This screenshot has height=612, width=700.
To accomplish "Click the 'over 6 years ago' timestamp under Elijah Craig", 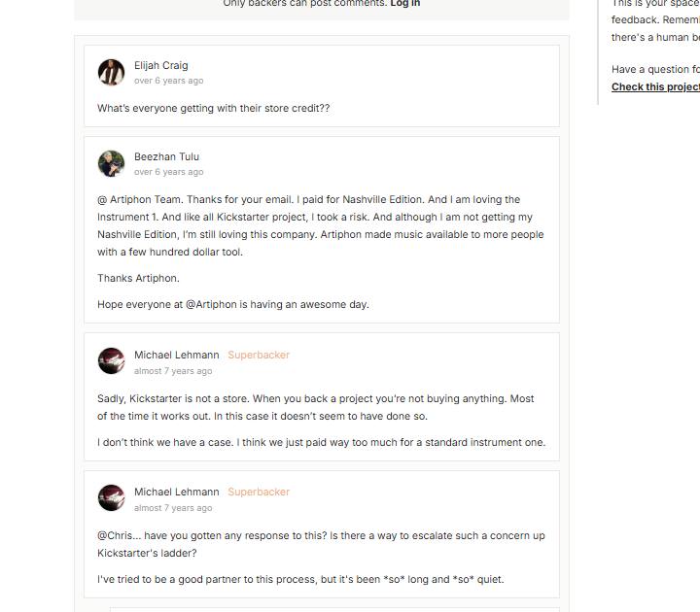I will [169, 81].
